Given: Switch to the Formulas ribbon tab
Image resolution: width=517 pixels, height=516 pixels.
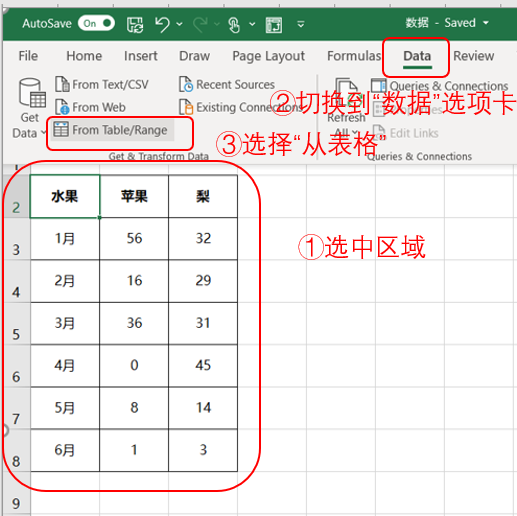Looking at the screenshot, I should (354, 56).
